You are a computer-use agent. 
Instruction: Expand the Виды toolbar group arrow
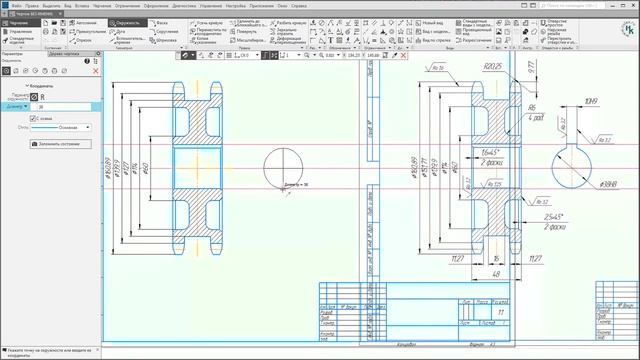point(488,48)
